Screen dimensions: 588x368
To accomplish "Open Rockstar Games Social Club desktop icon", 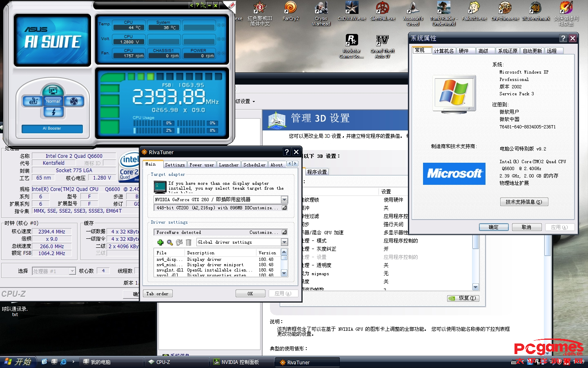I will pyautogui.click(x=352, y=46).
